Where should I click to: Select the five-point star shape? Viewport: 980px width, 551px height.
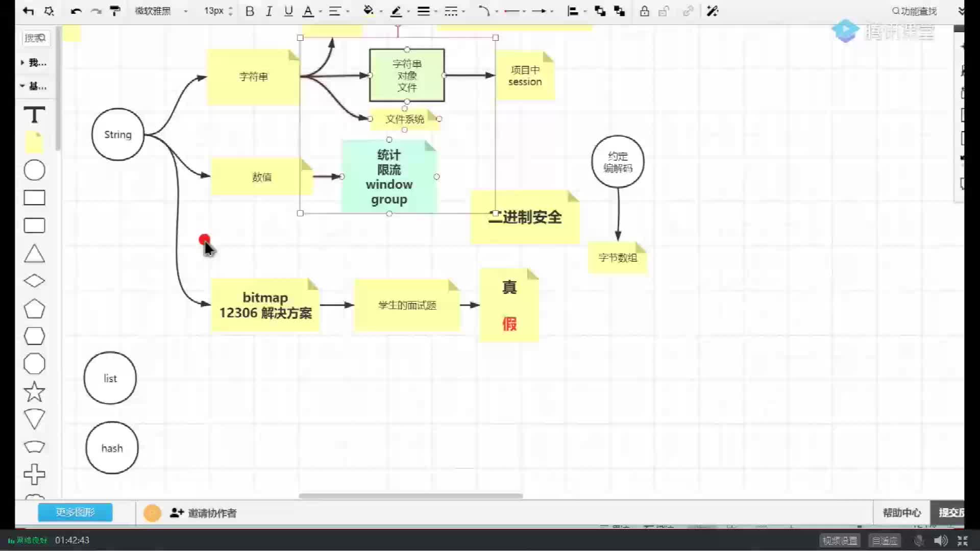coord(34,392)
